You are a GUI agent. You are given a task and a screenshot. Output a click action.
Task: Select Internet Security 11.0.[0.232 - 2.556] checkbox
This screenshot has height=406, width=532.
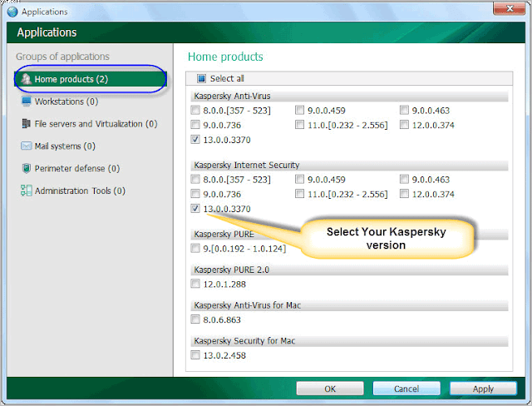pos(299,194)
